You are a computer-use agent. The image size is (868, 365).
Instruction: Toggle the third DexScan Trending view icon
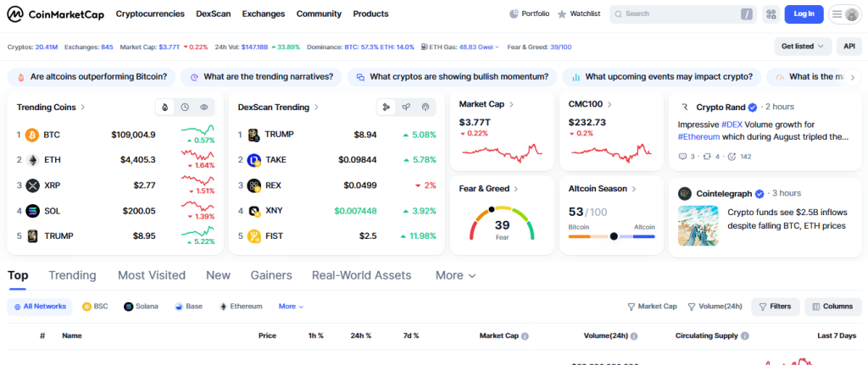pos(426,108)
